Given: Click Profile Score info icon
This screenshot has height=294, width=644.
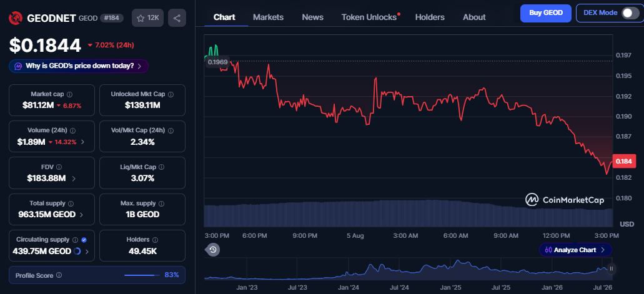Looking at the screenshot, I should coord(59,275).
